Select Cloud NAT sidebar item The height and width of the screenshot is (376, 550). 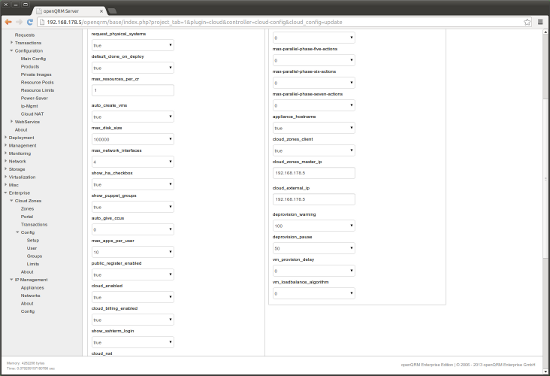coord(32,114)
